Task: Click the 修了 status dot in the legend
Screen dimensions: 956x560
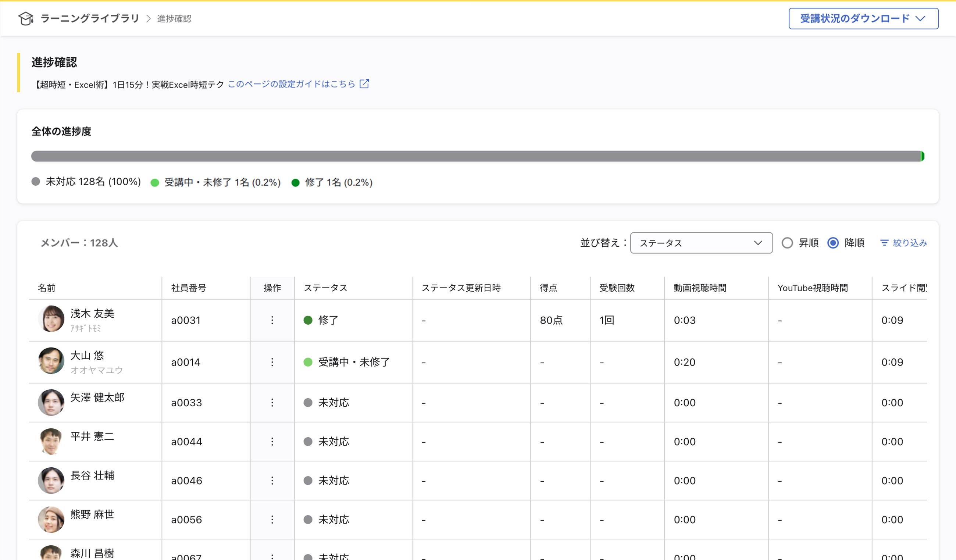Action: [296, 183]
